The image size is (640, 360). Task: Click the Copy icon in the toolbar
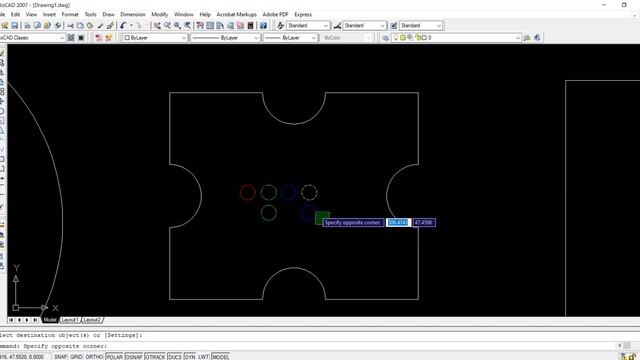point(80,26)
